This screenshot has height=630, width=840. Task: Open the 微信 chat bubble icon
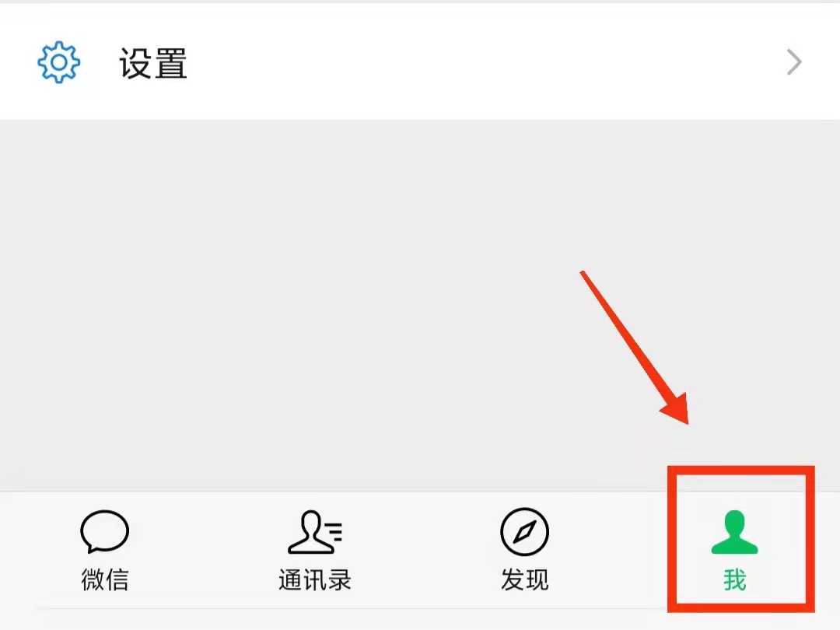(x=104, y=531)
